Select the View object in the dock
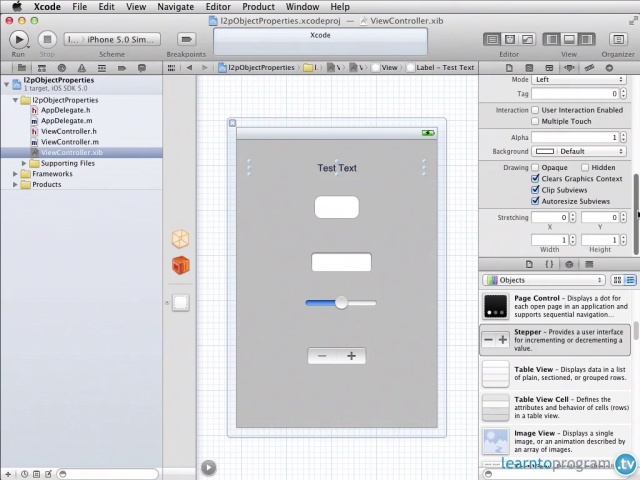Viewport: 640px width, 480px height. [x=180, y=303]
